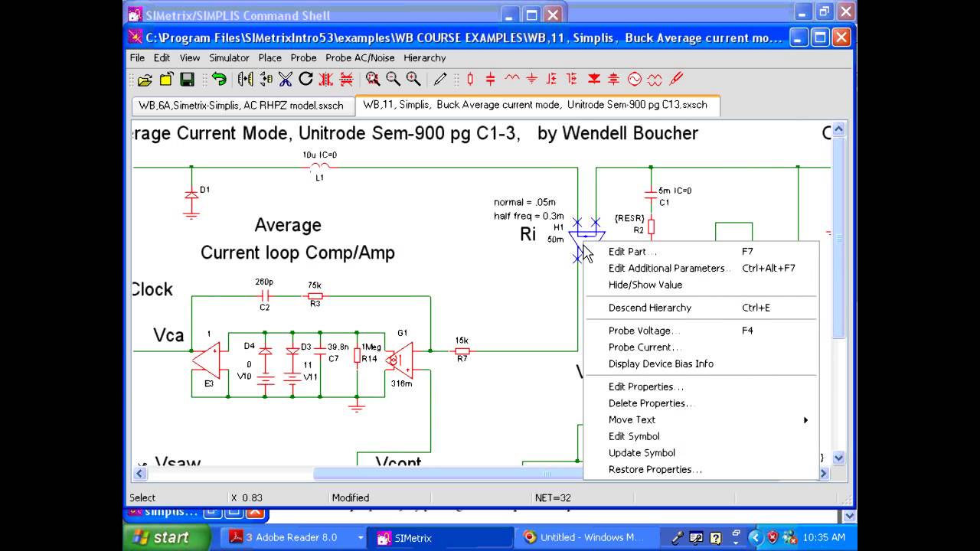Choose Probe Current in context menu
The width and height of the screenshot is (980, 551).
pyautogui.click(x=701, y=347)
